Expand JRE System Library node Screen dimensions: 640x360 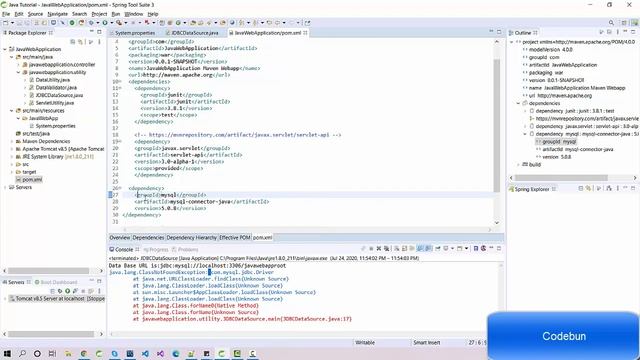click(x=12, y=157)
